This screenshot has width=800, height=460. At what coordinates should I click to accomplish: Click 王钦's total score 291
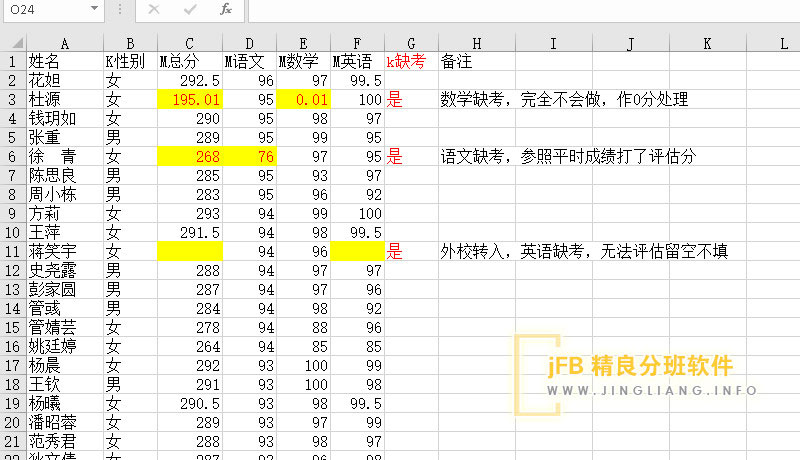(190, 385)
